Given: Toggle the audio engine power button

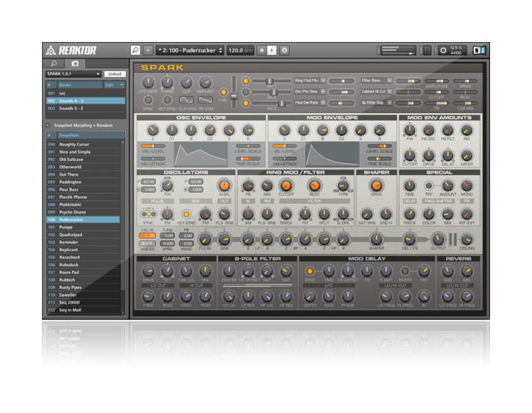Looking at the screenshot, I should click(443, 50).
